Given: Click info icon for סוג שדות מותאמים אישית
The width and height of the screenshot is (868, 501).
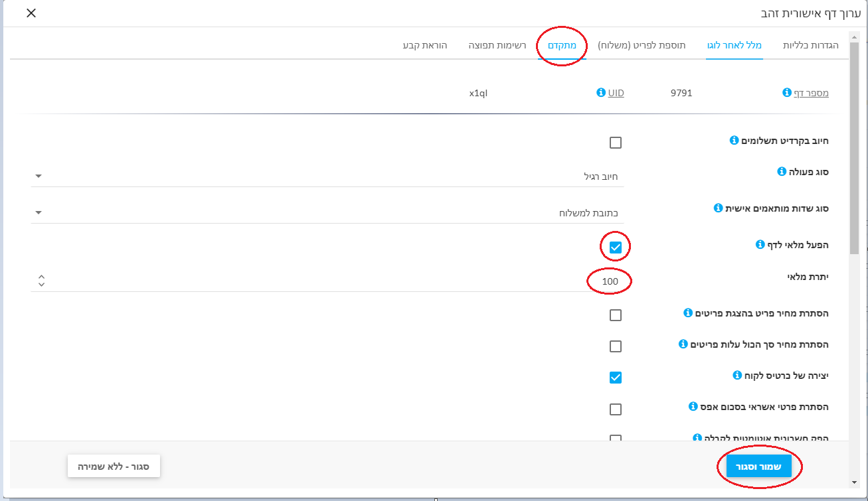Looking at the screenshot, I should [718, 208].
